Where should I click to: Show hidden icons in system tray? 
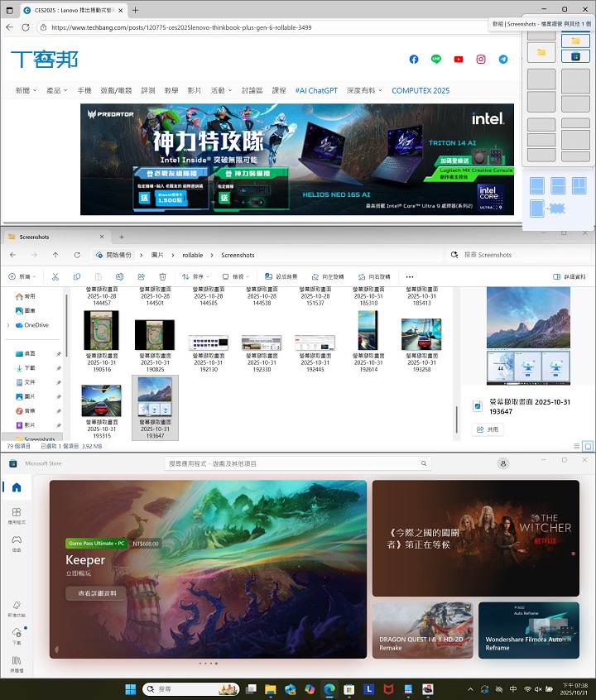point(470,689)
